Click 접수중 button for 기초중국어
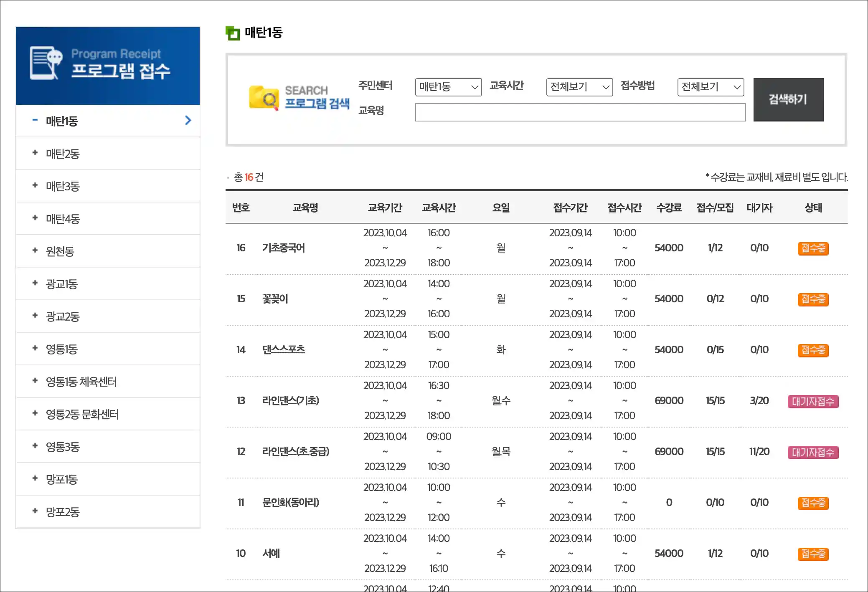 click(x=813, y=248)
